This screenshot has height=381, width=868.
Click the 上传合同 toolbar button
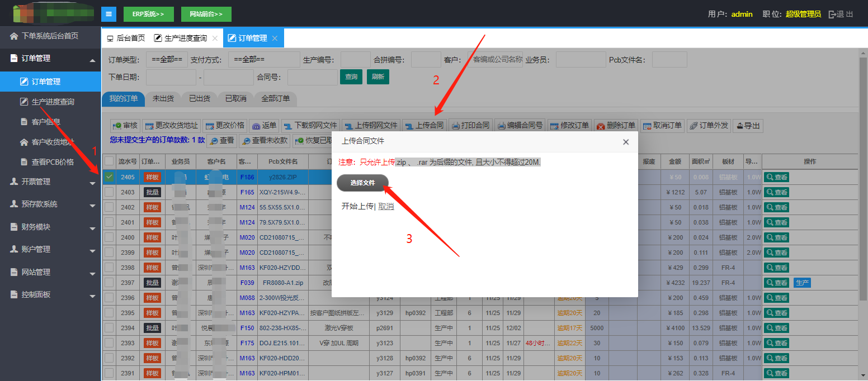tap(424, 126)
